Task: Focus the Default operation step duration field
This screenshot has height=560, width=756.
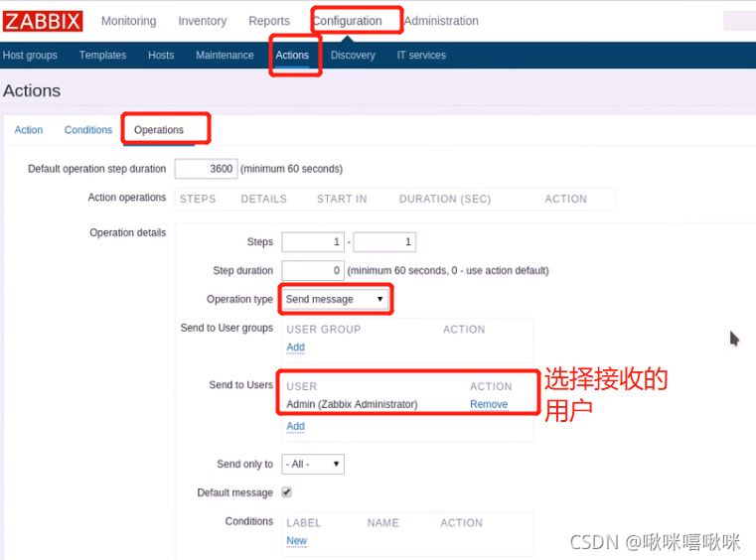Action: tap(206, 169)
